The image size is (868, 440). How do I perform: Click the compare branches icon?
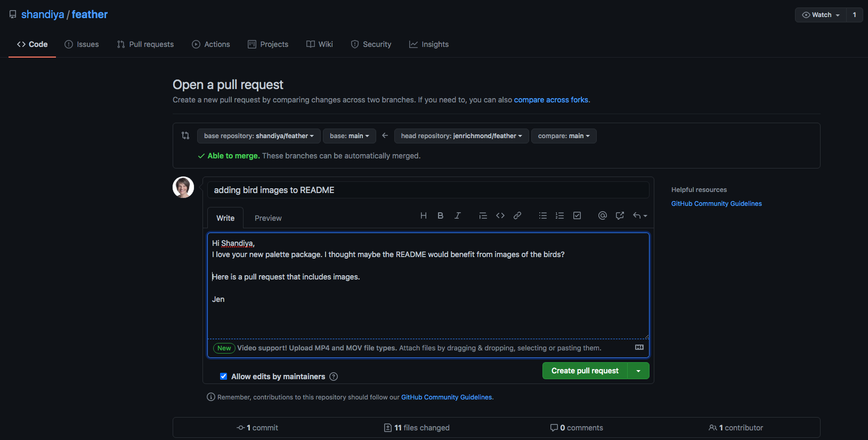(185, 135)
